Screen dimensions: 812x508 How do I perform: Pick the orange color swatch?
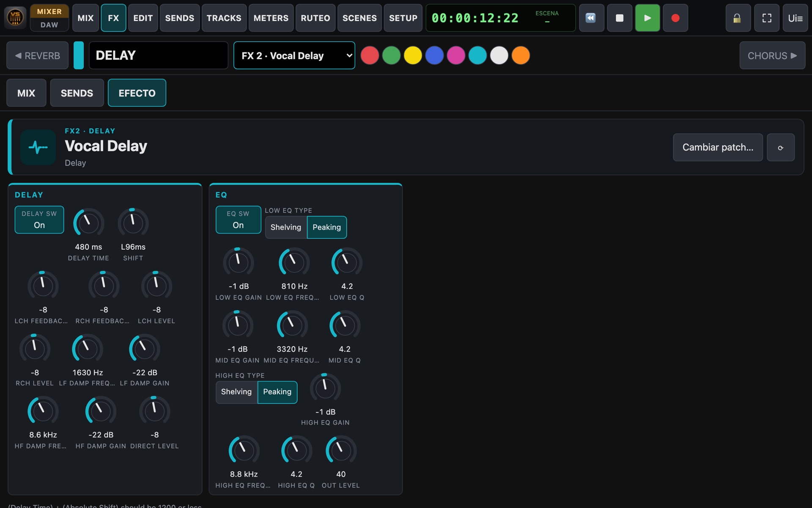tap(521, 55)
